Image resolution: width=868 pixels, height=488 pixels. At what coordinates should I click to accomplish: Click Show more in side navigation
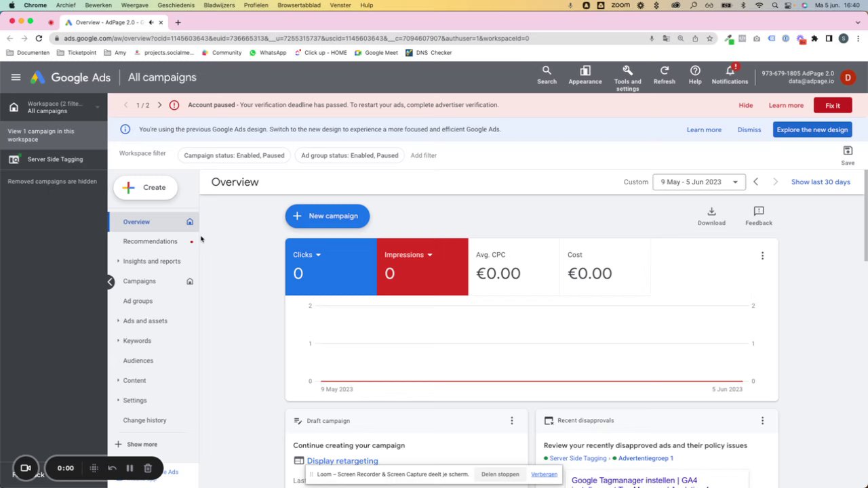(136, 445)
